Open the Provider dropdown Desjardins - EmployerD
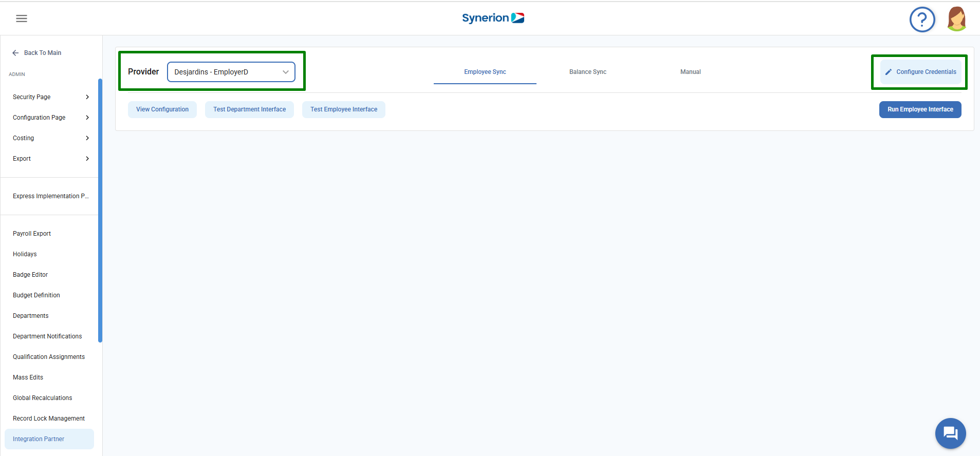This screenshot has width=980, height=456. tap(231, 72)
